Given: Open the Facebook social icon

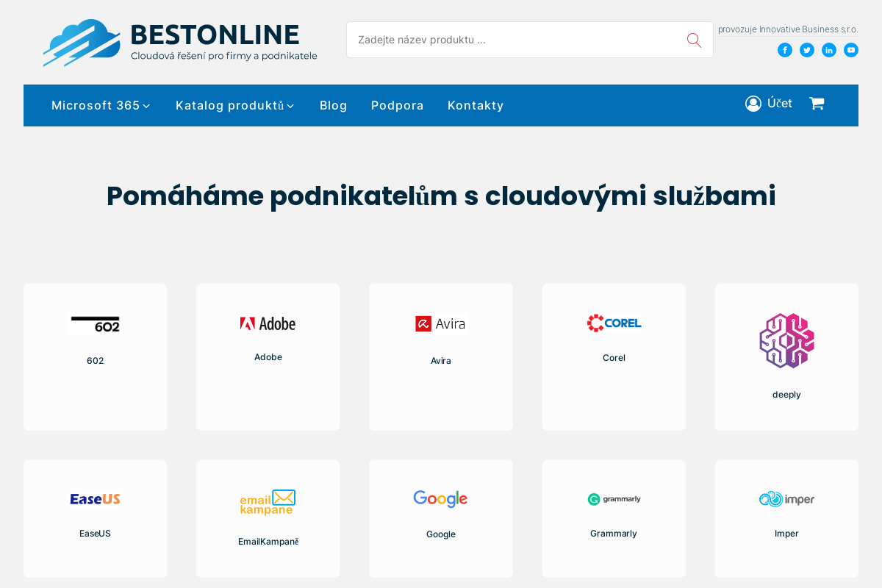Looking at the screenshot, I should pos(785,50).
